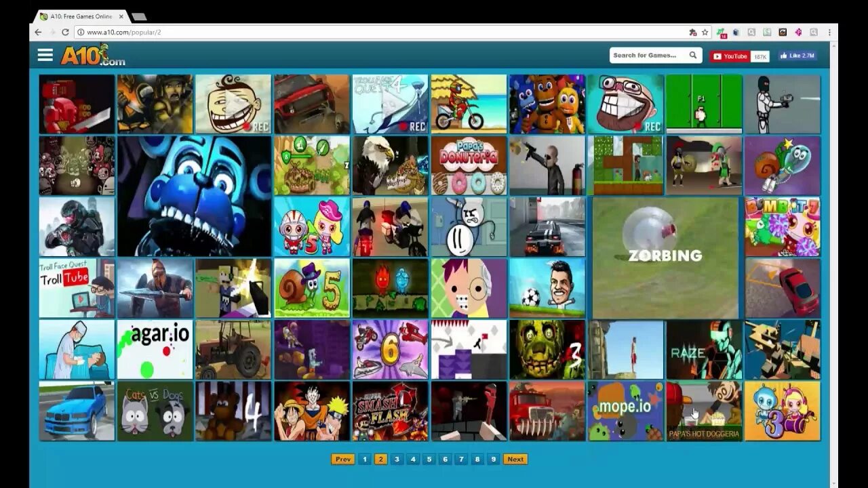Viewport: 868px width, 488px height.
Task: Go to the Next page
Action: pyautogui.click(x=515, y=459)
